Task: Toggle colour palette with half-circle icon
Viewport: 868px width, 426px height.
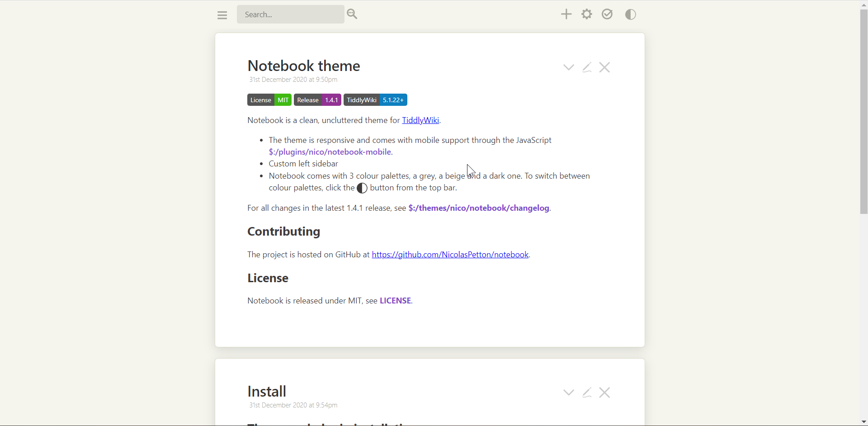Action: pos(631,14)
